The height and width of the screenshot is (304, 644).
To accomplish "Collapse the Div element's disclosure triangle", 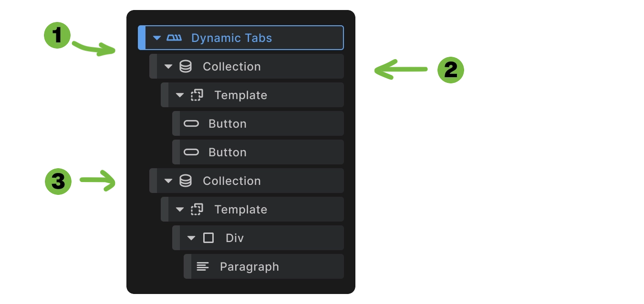I will (x=191, y=238).
